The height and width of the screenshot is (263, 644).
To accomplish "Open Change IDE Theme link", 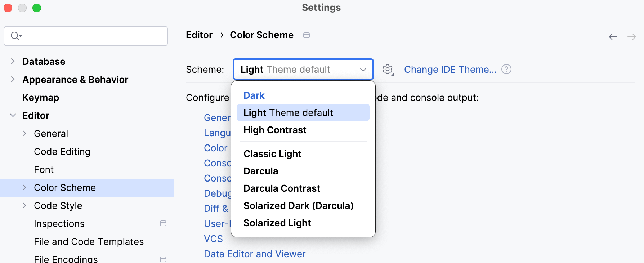I will tap(450, 69).
